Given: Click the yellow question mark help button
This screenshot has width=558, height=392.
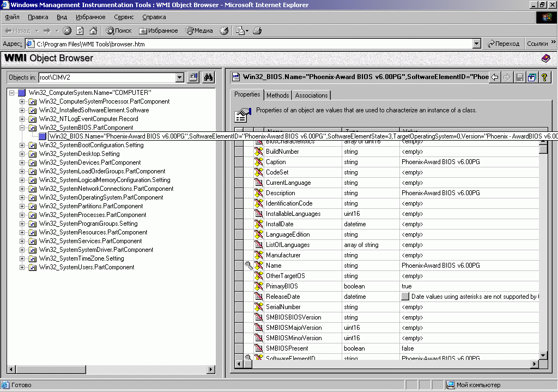Looking at the screenshot, I should [x=544, y=77].
